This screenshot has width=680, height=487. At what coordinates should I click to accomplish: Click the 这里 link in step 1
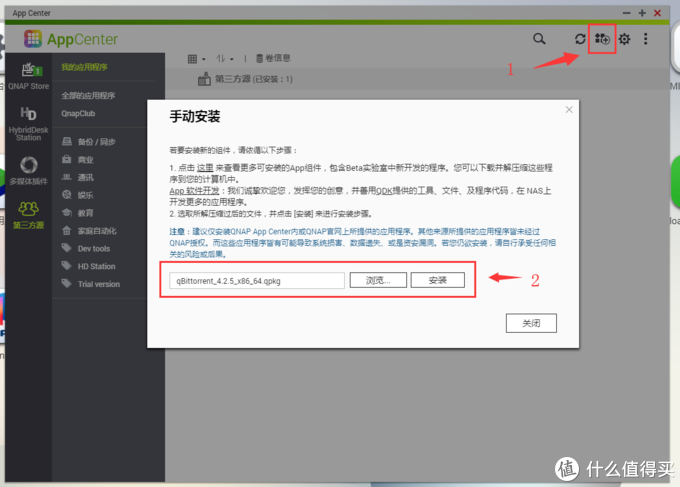[205, 168]
